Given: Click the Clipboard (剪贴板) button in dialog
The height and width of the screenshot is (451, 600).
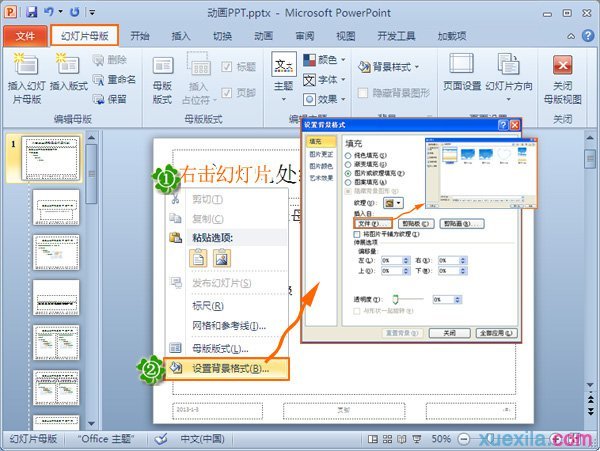Looking at the screenshot, I should pyautogui.click(x=416, y=223).
